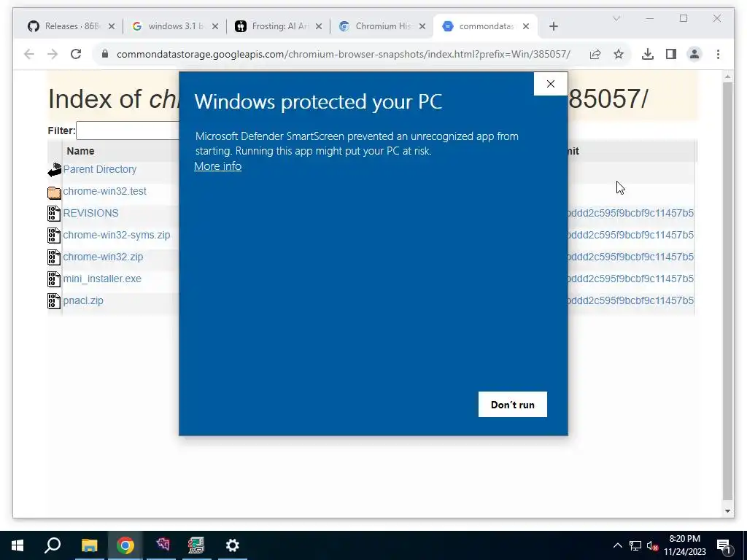Download chrome-win32.zip

point(103,257)
